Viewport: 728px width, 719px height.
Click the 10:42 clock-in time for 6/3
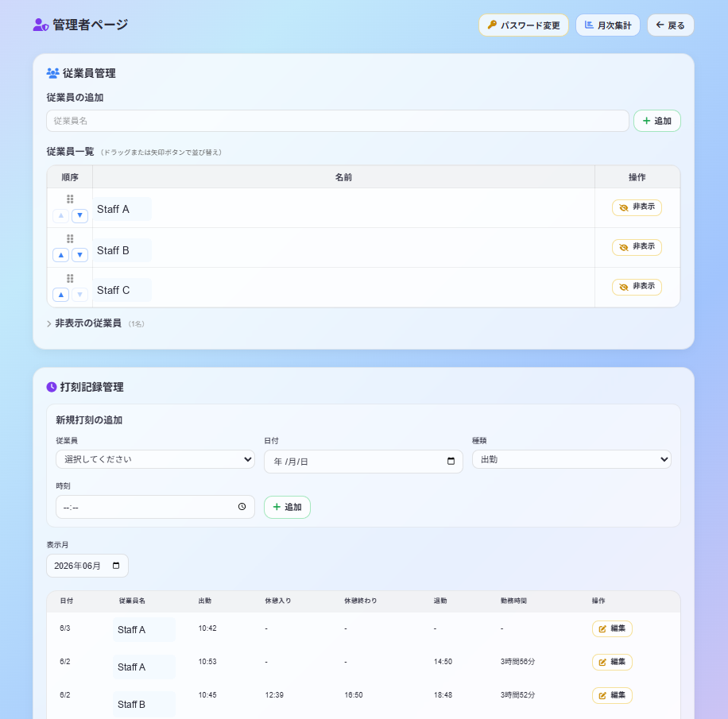point(207,628)
